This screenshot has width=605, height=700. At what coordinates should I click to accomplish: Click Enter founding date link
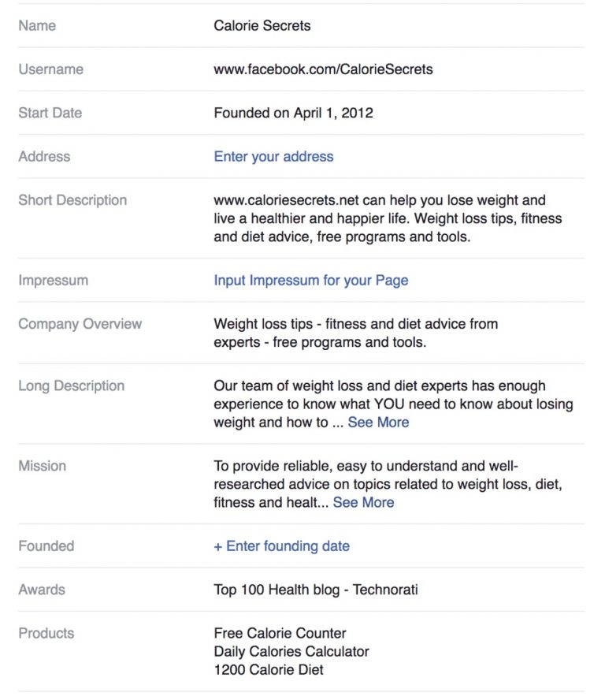coord(283,545)
